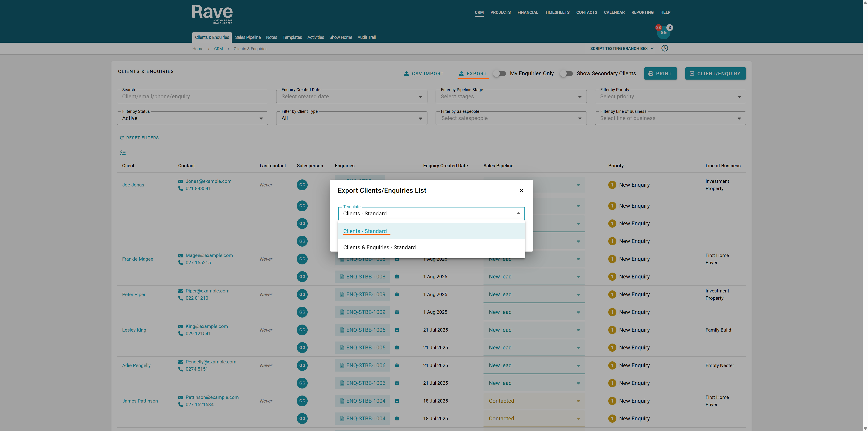
Task: Close the Export Clients/Enquiries List dialog
Action: click(521, 191)
